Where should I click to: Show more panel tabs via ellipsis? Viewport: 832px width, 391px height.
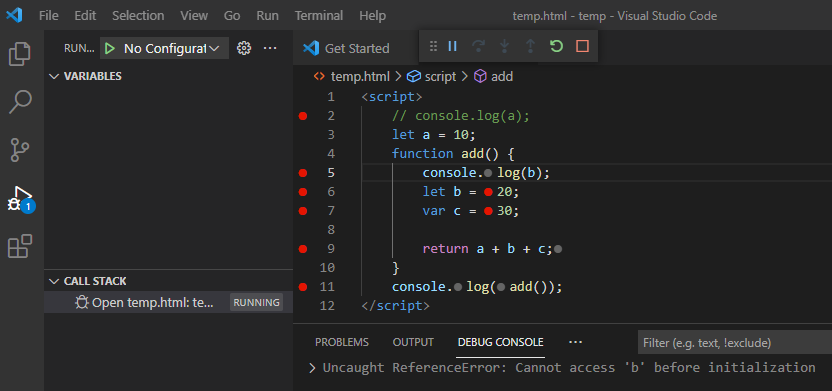(575, 342)
